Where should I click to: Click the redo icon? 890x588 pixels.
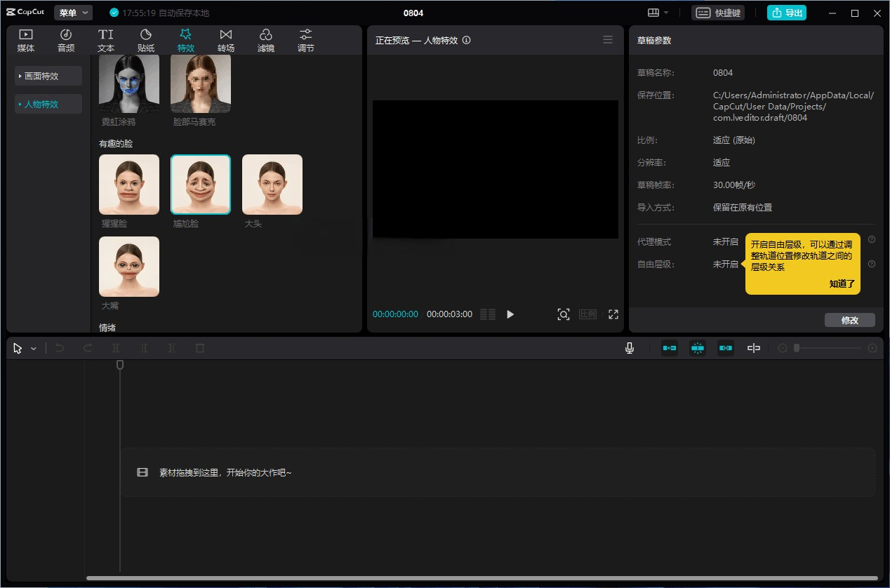[88, 348]
